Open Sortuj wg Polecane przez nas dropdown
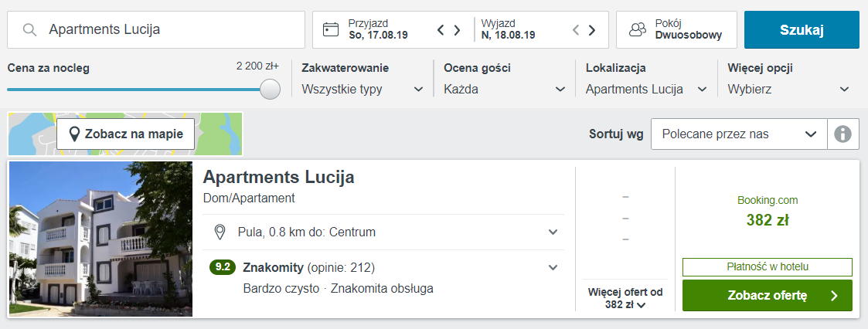The width and height of the screenshot is (868, 329). [738, 134]
